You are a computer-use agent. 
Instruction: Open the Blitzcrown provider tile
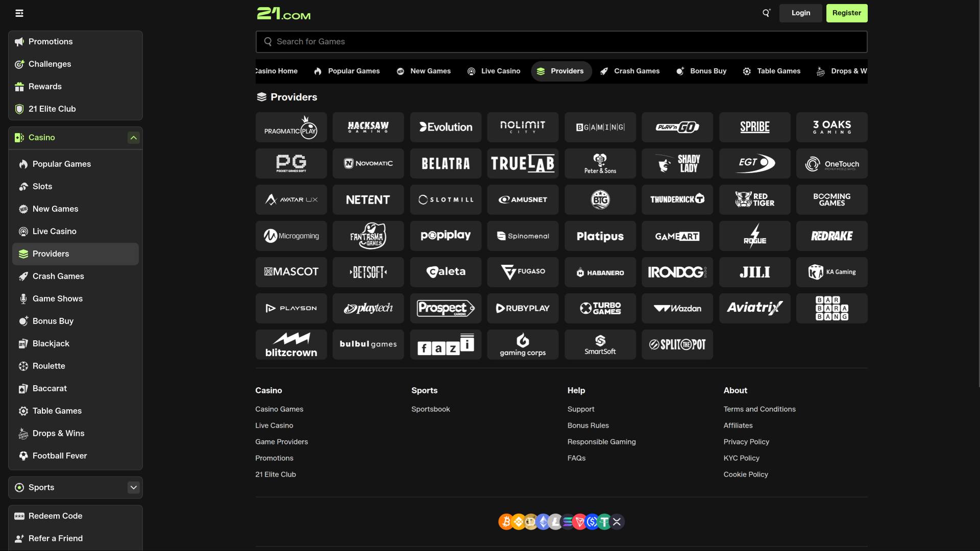pos(291,344)
